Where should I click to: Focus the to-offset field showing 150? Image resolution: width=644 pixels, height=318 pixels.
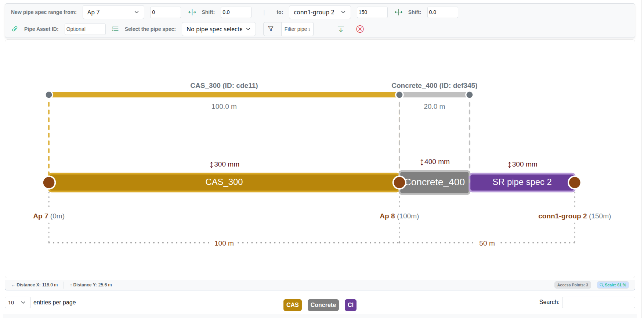[x=372, y=12]
